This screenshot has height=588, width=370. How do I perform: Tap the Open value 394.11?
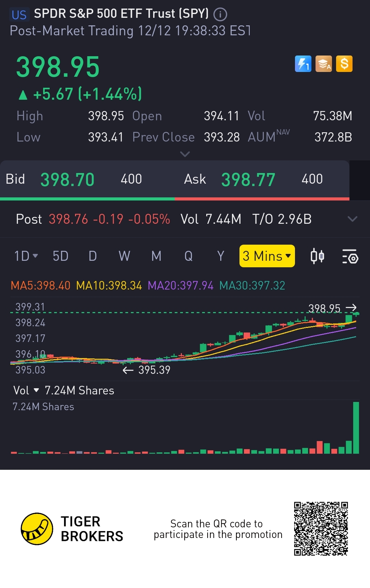222,116
